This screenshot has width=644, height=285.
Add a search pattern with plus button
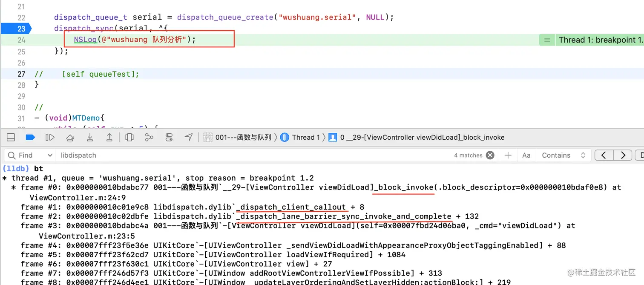pos(508,155)
